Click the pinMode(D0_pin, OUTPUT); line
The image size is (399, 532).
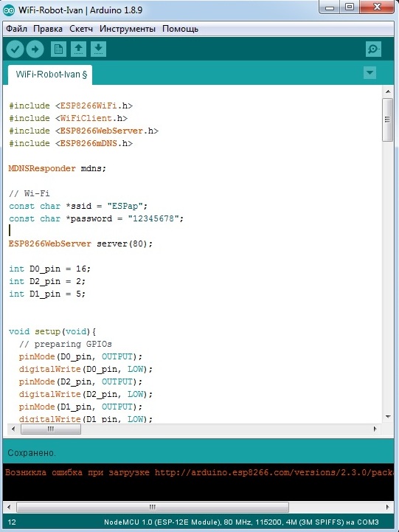[80, 357]
